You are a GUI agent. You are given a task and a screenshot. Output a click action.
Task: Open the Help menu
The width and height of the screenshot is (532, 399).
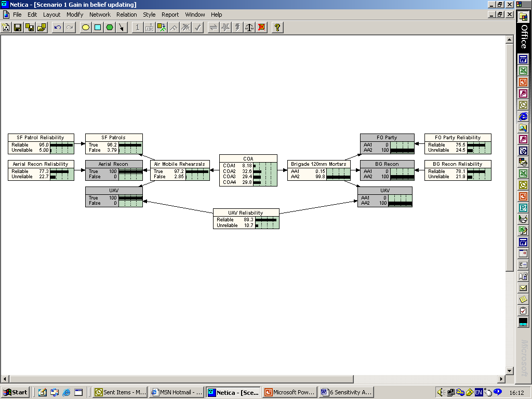[216, 15]
